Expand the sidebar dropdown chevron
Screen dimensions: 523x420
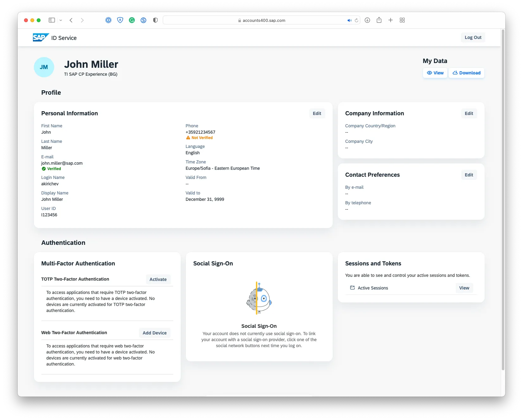tap(61, 20)
